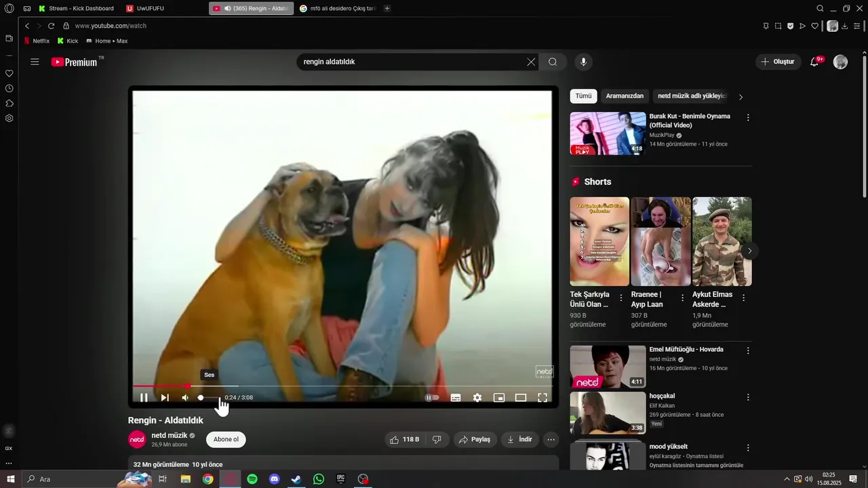Share the video via Paylaş
Viewport: 868px width, 488px height.
(x=475, y=439)
